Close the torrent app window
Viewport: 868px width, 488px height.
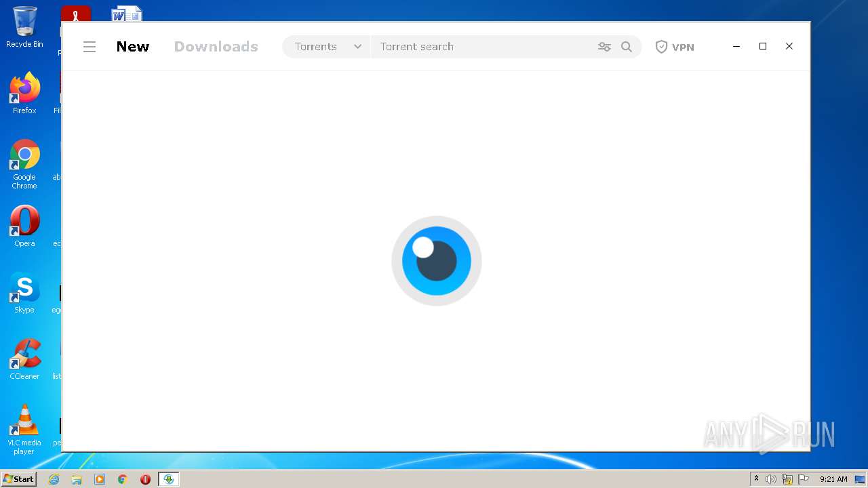[789, 47]
